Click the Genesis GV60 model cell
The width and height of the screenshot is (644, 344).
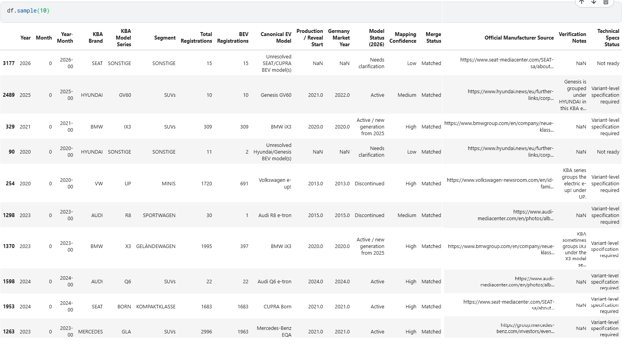click(x=276, y=95)
